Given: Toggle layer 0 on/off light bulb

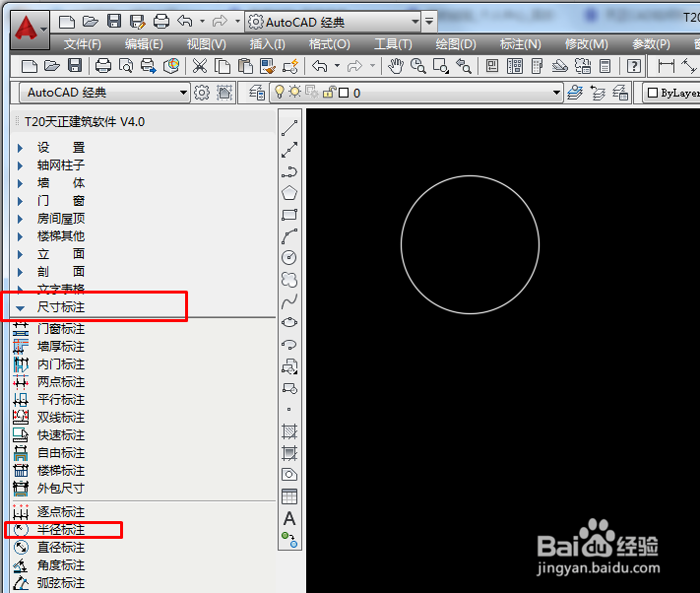Looking at the screenshot, I should (280, 92).
